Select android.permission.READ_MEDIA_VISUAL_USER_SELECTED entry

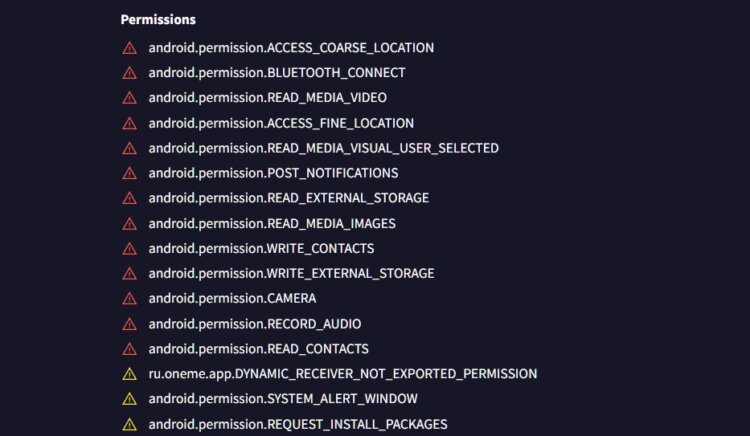[323, 148]
